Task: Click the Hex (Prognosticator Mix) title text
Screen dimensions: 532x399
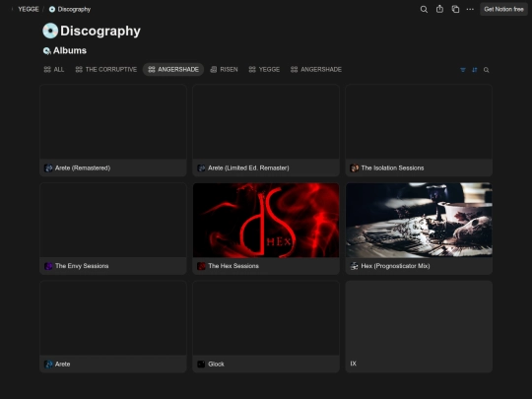Action: pyautogui.click(x=395, y=266)
